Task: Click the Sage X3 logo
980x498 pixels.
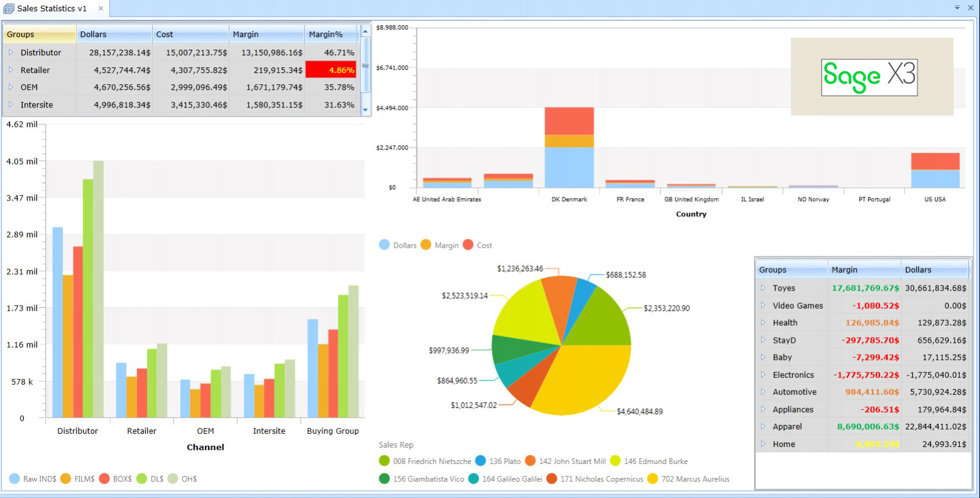Action: click(x=869, y=77)
